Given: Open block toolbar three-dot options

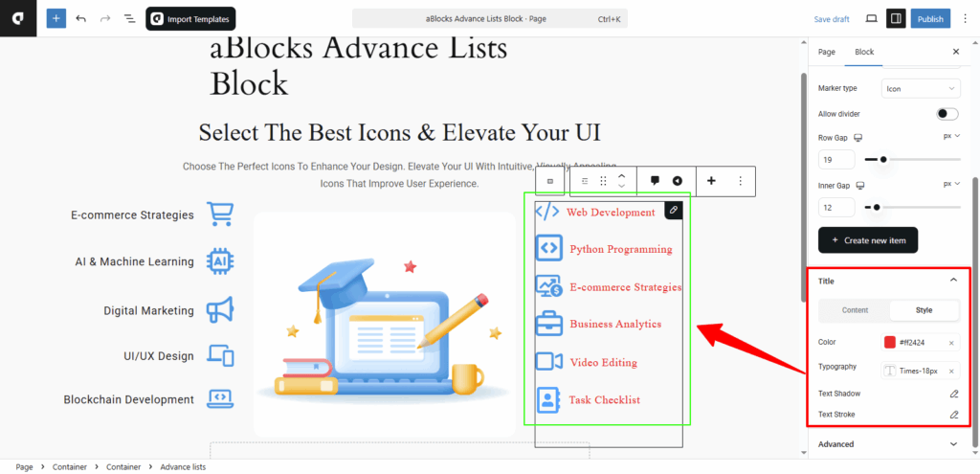Looking at the screenshot, I should 741,181.
